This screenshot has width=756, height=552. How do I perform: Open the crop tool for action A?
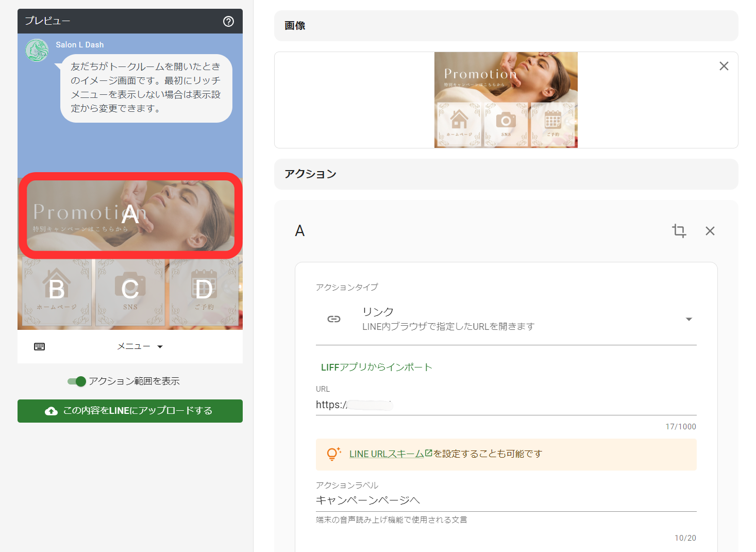679,231
